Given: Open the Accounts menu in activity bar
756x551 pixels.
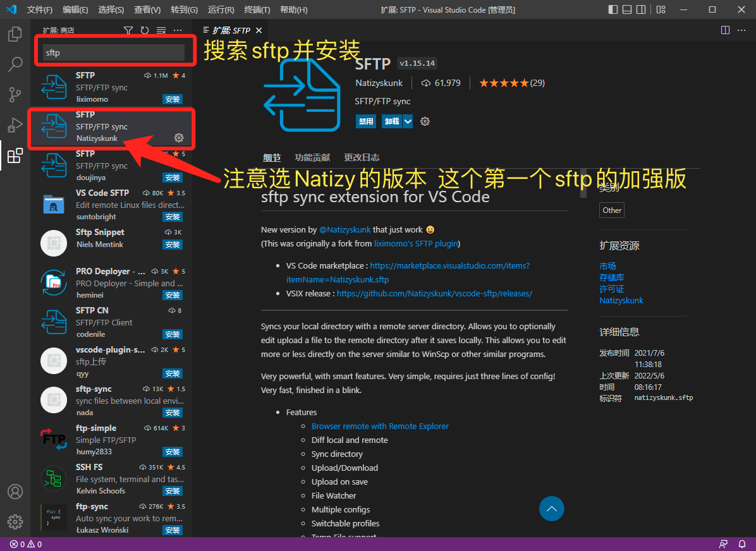Looking at the screenshot, I should tap(15, 491).
